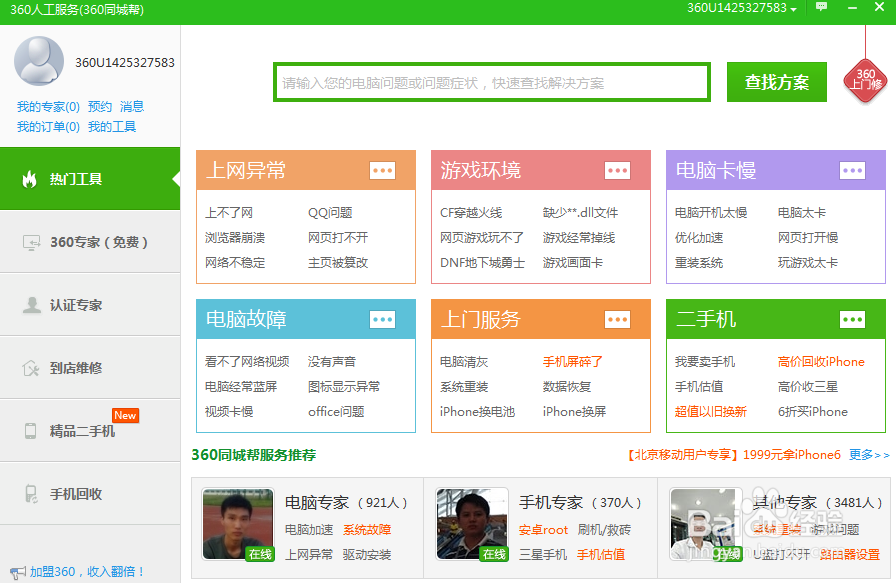Click the New badge on 精品二手机
The width and height of the screenshot is (896, 583).
click(125, 416)
